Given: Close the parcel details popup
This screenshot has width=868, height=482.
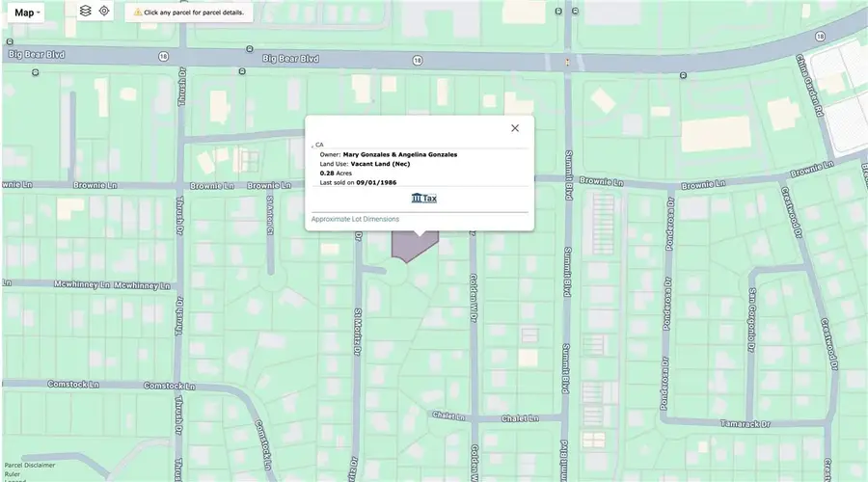Looking at the screenshot, I should (515, 128).
